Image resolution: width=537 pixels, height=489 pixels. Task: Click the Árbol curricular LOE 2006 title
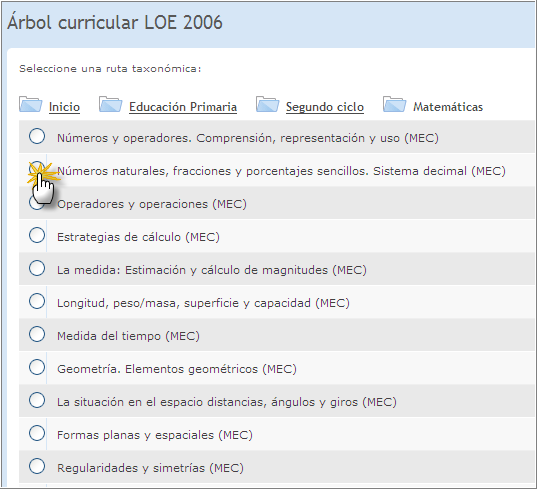point(115,22)
